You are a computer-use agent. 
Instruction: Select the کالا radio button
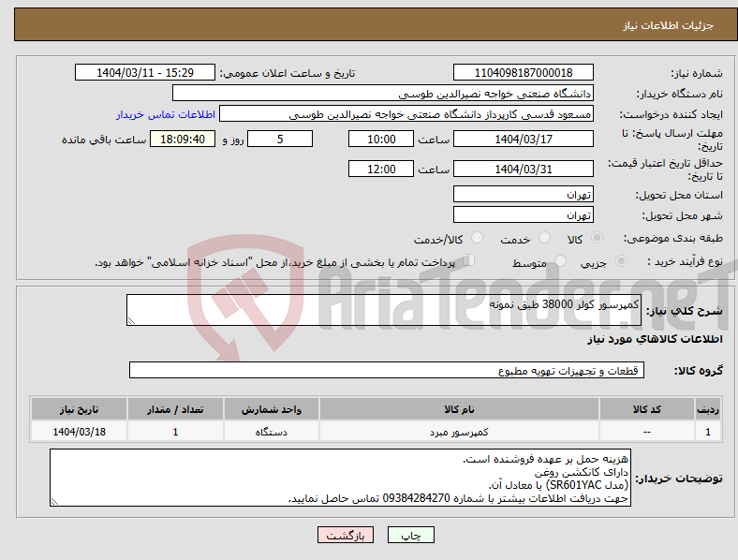click(x=597, y=238)
